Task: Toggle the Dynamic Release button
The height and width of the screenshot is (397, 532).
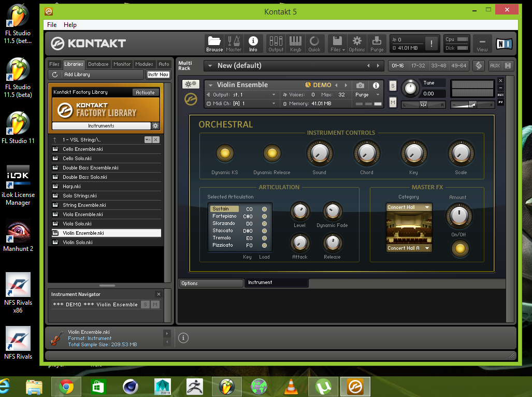Action: pos(272,153)
